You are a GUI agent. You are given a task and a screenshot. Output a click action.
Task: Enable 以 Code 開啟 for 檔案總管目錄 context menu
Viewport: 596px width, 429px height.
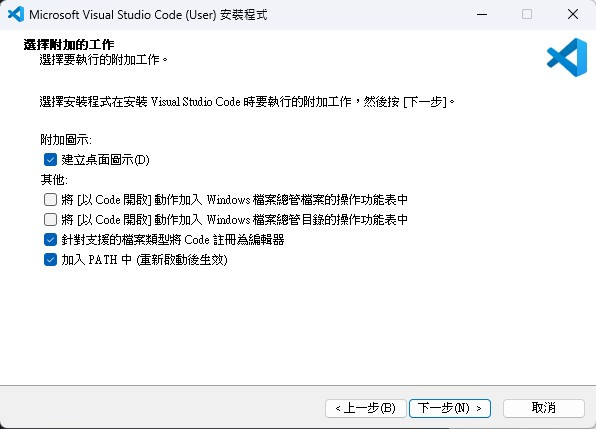point(50,220)
